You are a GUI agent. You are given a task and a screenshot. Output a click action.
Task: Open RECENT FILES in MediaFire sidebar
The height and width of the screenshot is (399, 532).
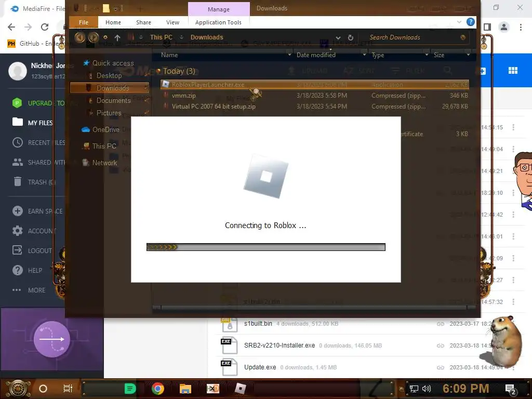[38, 142]
